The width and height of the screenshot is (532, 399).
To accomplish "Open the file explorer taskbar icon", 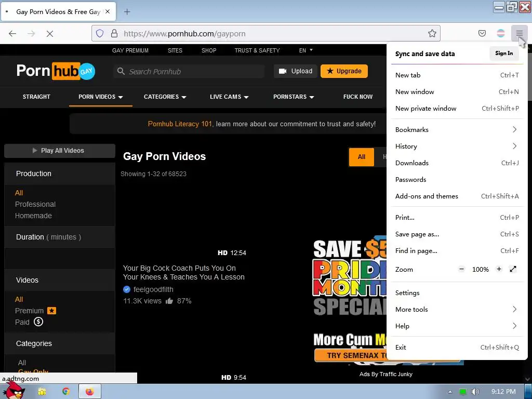I will [x=42, y=392].
